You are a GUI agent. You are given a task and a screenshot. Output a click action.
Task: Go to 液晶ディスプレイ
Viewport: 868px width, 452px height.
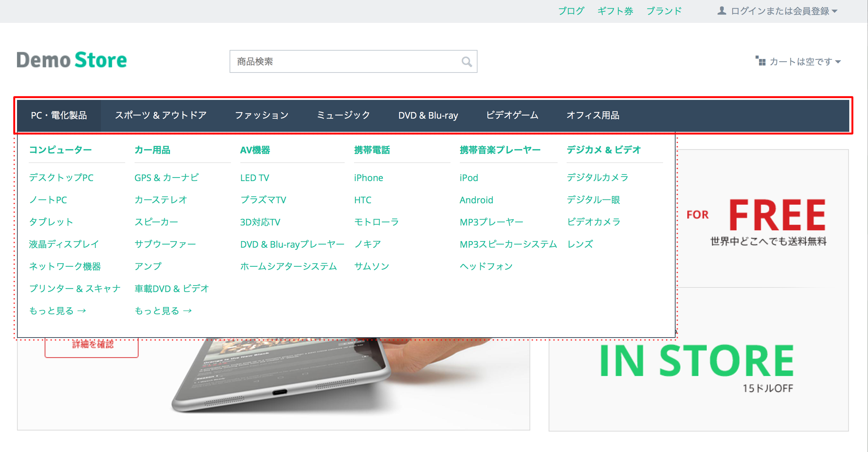[x=64, y=245]
